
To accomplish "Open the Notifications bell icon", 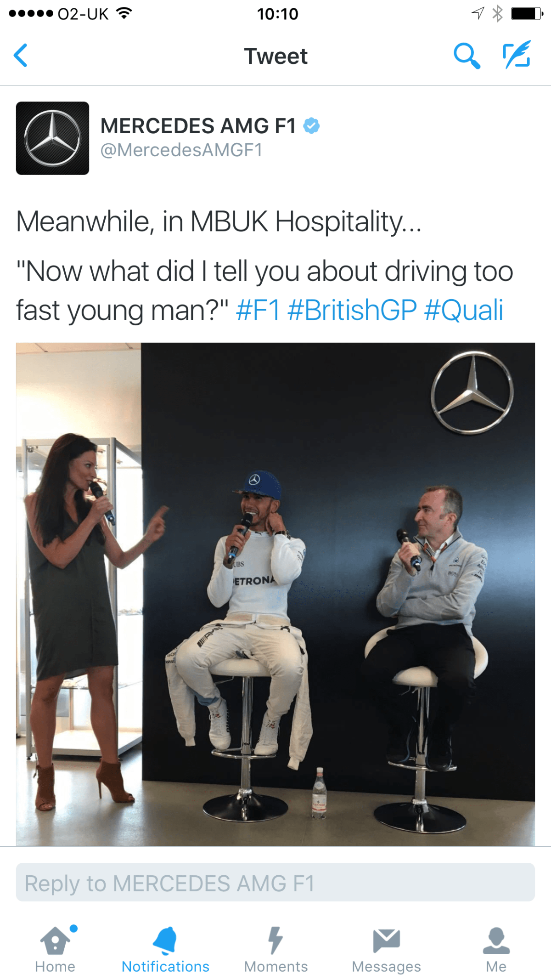I will pyautogui.click(x=165, y=939).
